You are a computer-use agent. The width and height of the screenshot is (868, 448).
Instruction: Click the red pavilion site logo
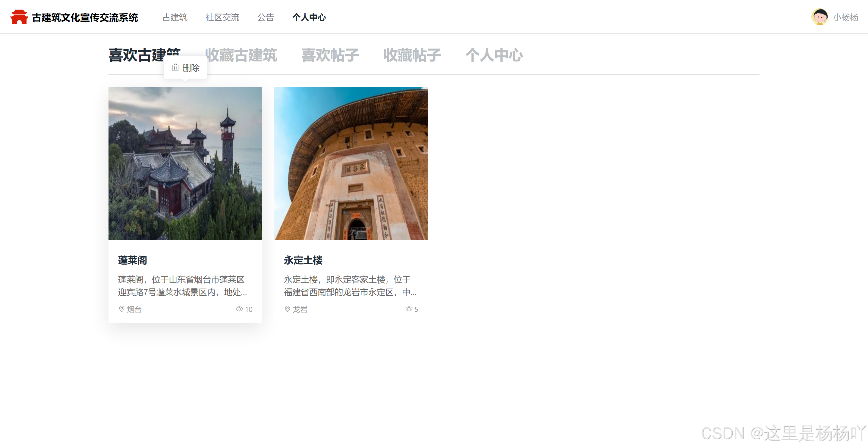click(x=19, y=17)
